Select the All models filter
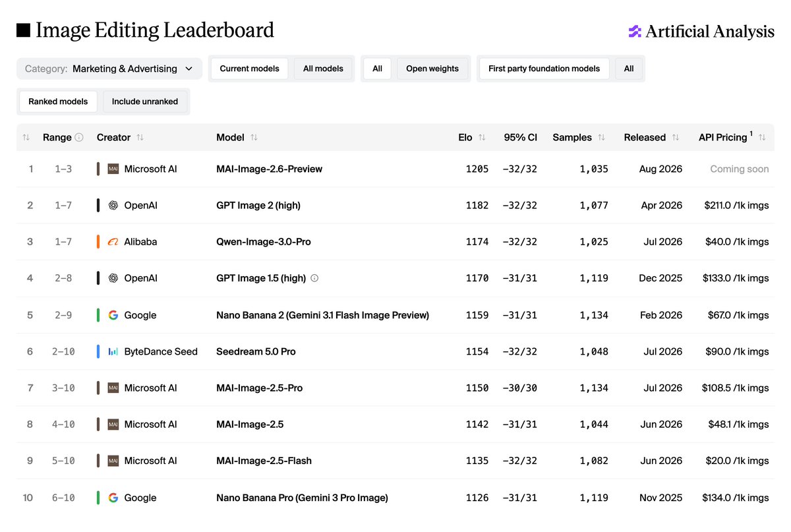791x532 pixels. 323,69
